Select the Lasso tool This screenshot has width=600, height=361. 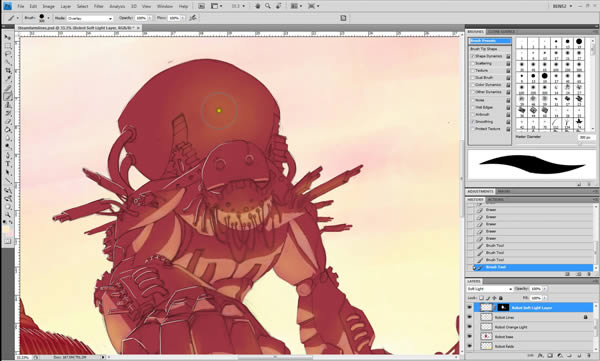(7, 54)
